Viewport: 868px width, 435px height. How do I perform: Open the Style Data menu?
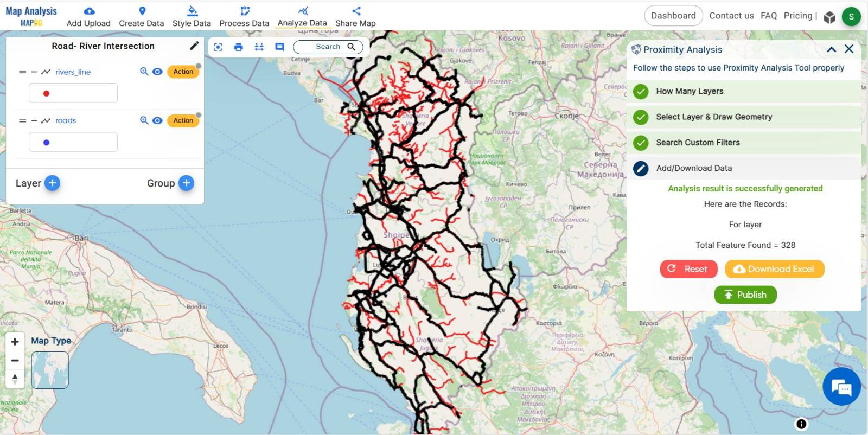[x=192, y=17]
